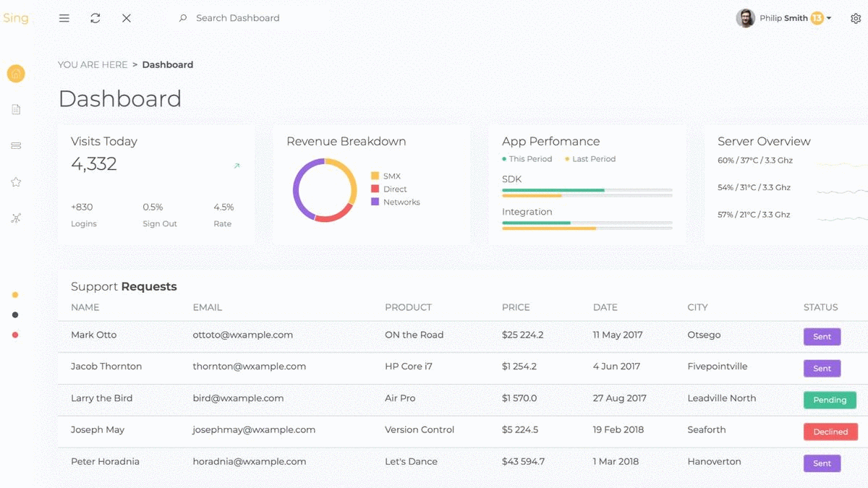This screenshot has width=868, height=488.
Task: Open the document page icon in the sidebar
Action: coord(15,109)
